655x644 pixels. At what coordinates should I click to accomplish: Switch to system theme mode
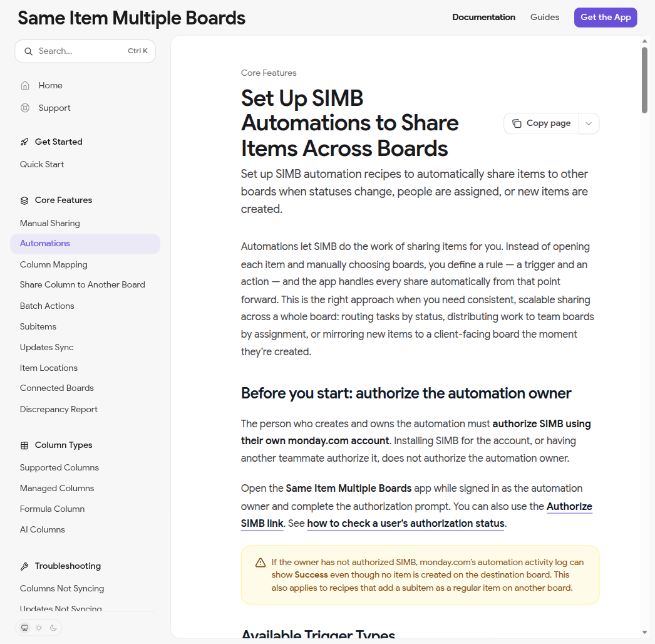point(24,628)
